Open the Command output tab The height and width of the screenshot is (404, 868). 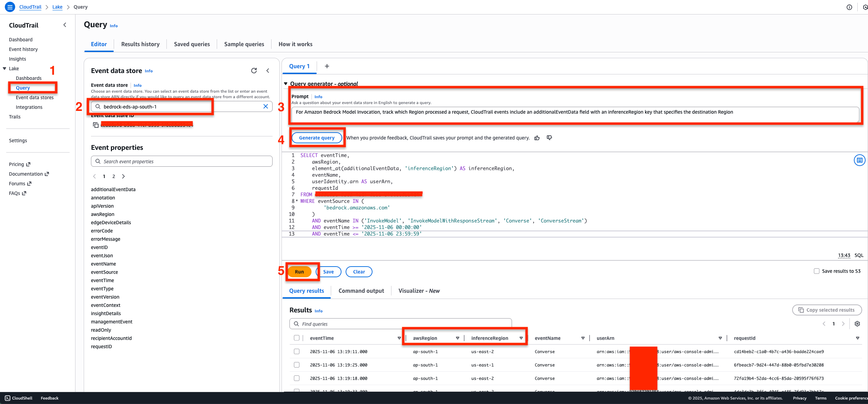pyautogui.click(x=361, y=291)
